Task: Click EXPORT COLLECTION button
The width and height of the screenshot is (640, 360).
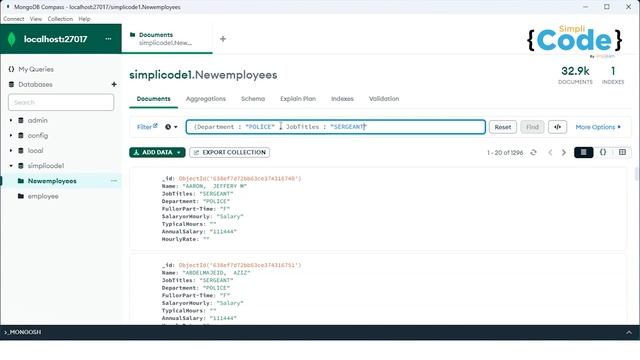Action: point(229,152)
